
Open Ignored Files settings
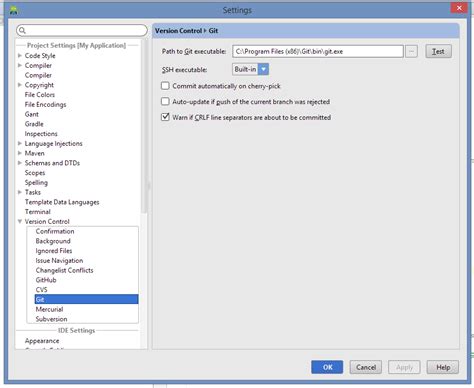click(x=54, y=251)
